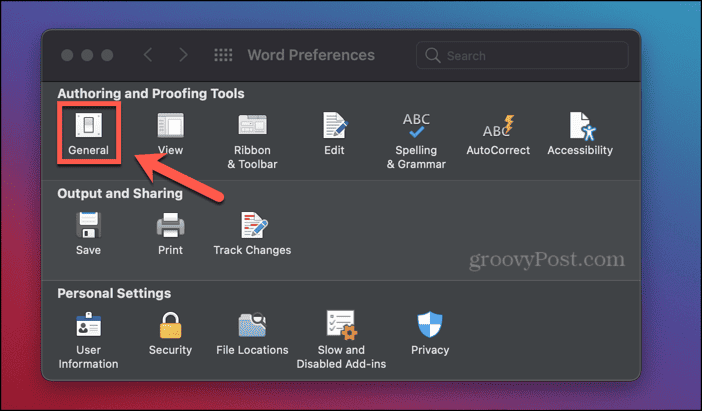Screen dimensions: 702x411
Task: Open the Edit preferences pane
Action: 334,133
